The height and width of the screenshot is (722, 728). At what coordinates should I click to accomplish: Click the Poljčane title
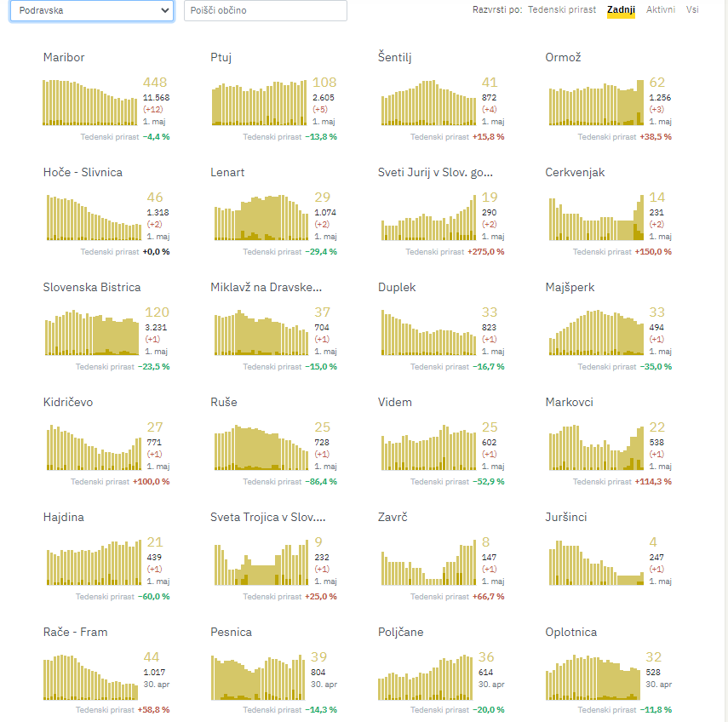tap(401, 632)
